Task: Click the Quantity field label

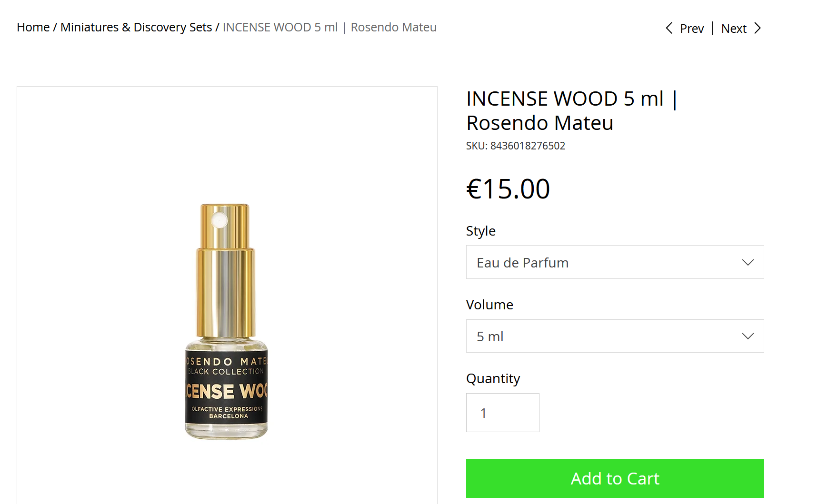Action: [493, 378]
